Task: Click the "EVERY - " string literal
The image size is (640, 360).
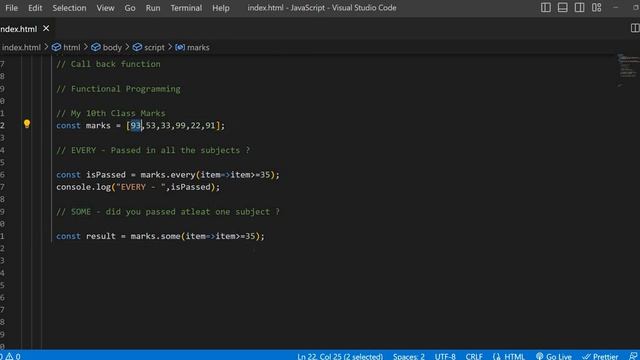Action: [x=141, y=187]
